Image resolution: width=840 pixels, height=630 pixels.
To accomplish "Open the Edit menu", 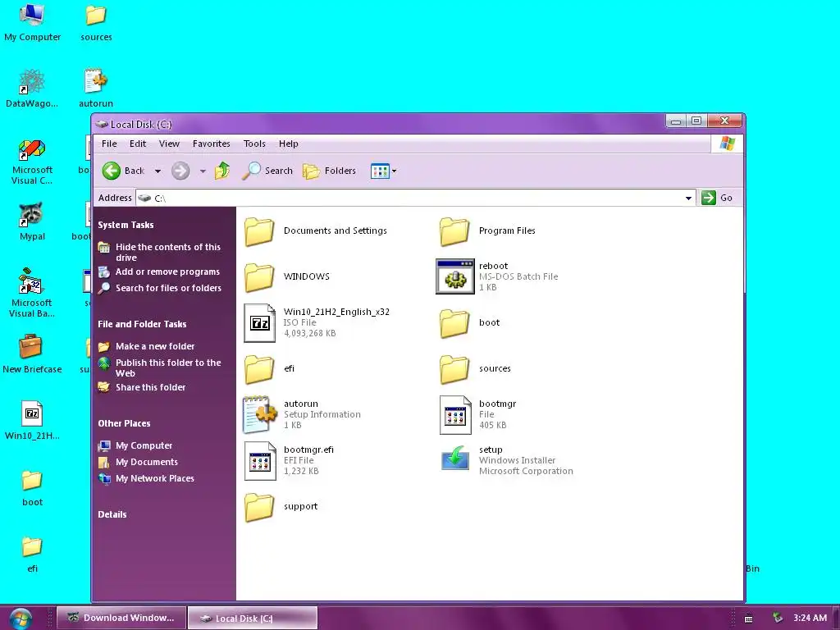I will pyautogui.click(x=138, y=144).
